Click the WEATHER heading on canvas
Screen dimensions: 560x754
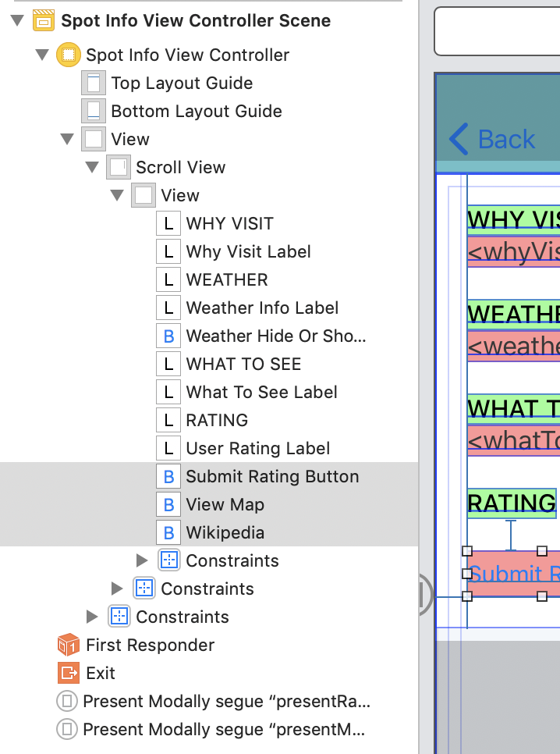click(x=513, y=314)
